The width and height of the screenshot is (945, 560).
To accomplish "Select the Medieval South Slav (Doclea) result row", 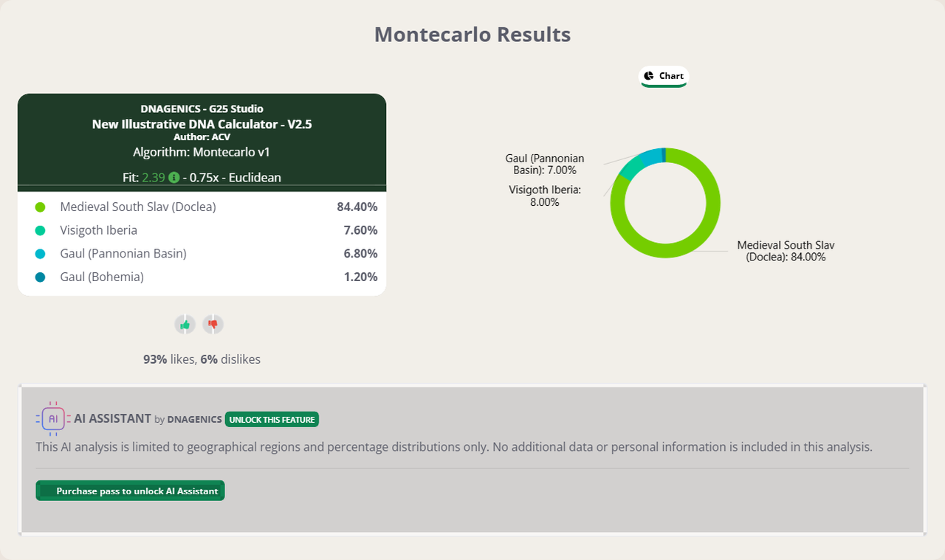I will tap(202, 207).
